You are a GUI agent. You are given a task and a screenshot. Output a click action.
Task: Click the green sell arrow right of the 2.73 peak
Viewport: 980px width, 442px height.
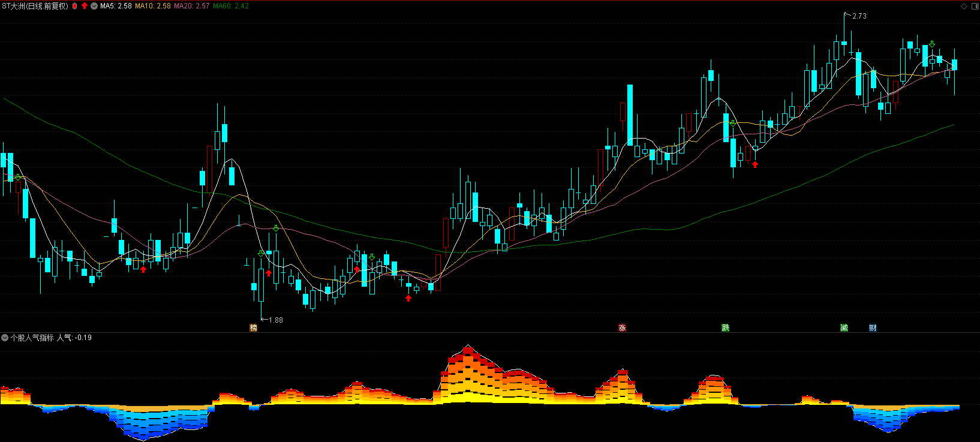(932, 44)
